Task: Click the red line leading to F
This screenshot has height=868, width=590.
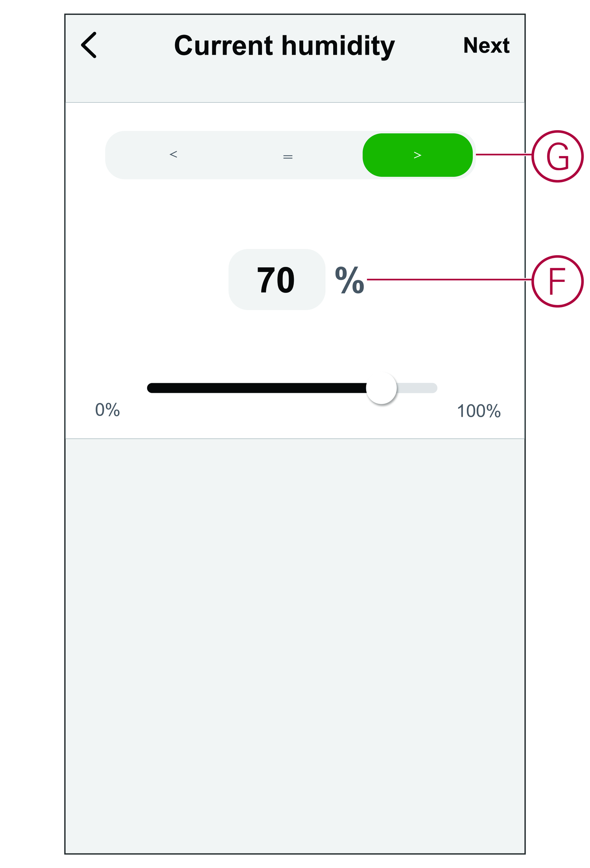Action: (x=448, y=280)
